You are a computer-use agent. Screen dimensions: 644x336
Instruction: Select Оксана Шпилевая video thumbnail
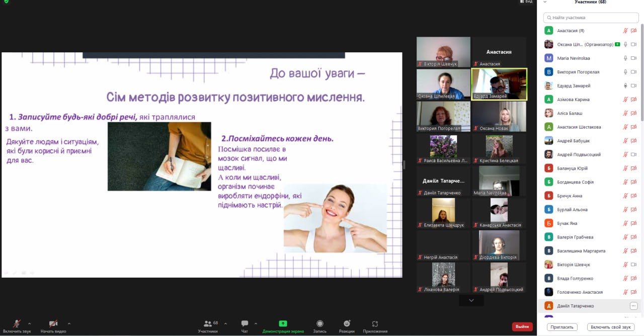click(443, 84)
